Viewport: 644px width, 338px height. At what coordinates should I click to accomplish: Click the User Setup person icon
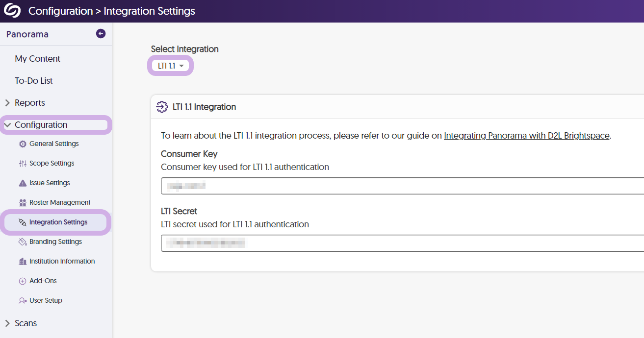pos(23,301)
